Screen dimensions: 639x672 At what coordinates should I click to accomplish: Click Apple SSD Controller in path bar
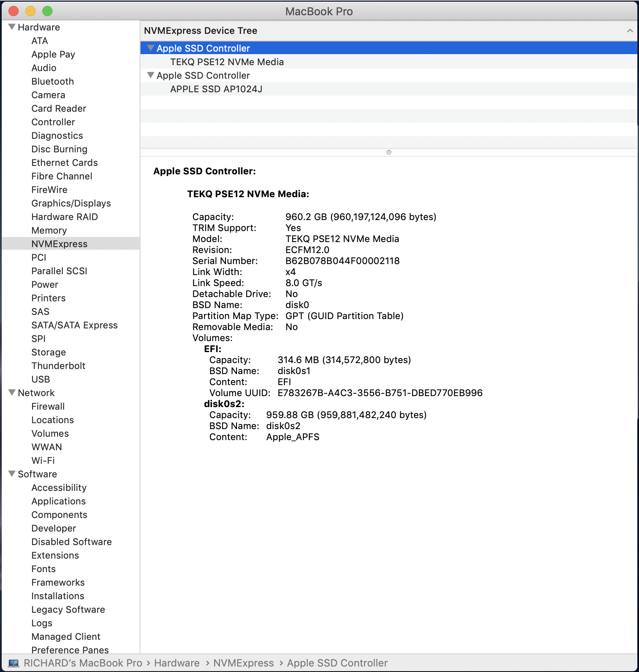[337, 663]
